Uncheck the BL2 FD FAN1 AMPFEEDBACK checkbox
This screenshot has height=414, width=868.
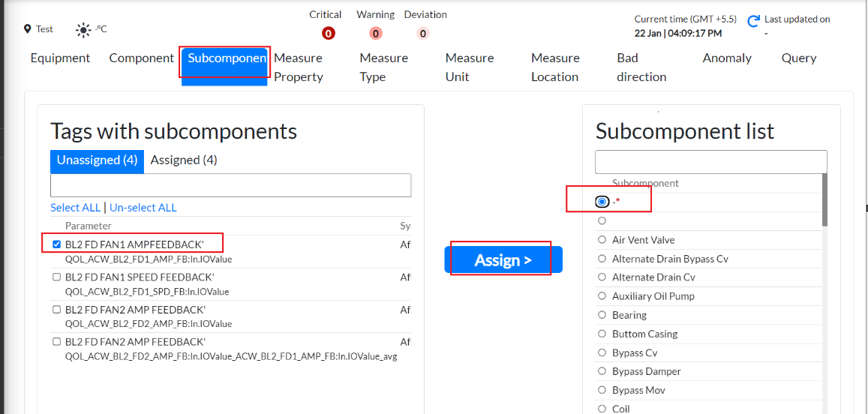pyautogui.click(x=57, y=244)
